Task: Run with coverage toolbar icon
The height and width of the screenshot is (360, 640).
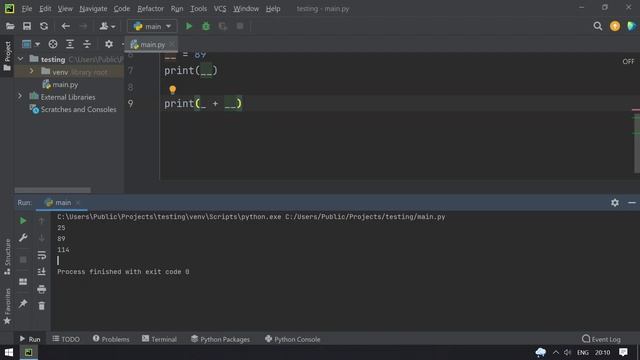Action: [223, 27]
